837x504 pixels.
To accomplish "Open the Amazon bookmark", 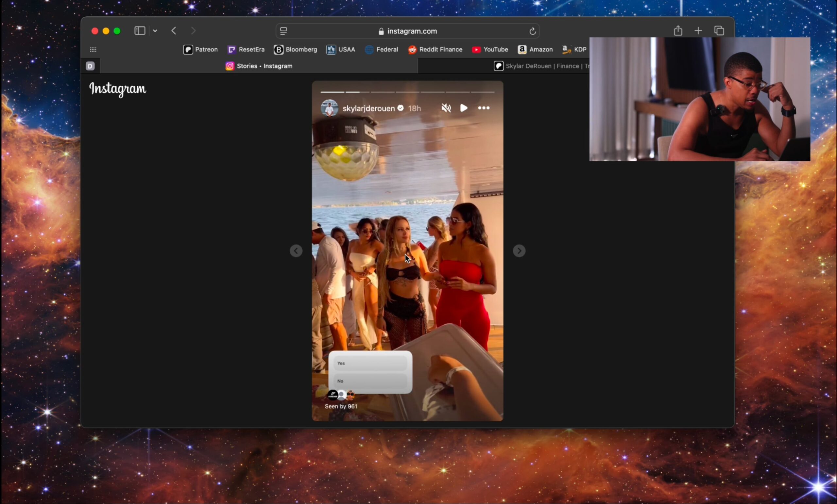I will tap(535, 50).
